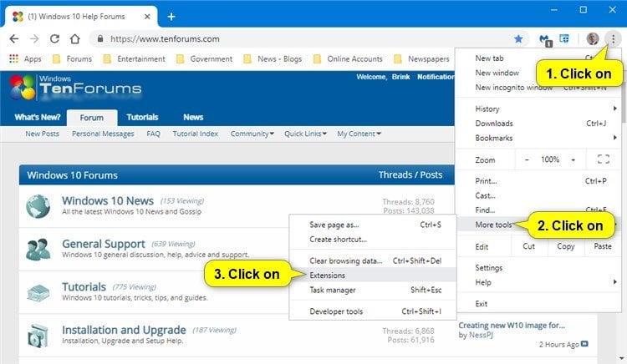Click the fullscreen icon in Zoom row
The image size is (627, 364).
click(x=604, y=159)
